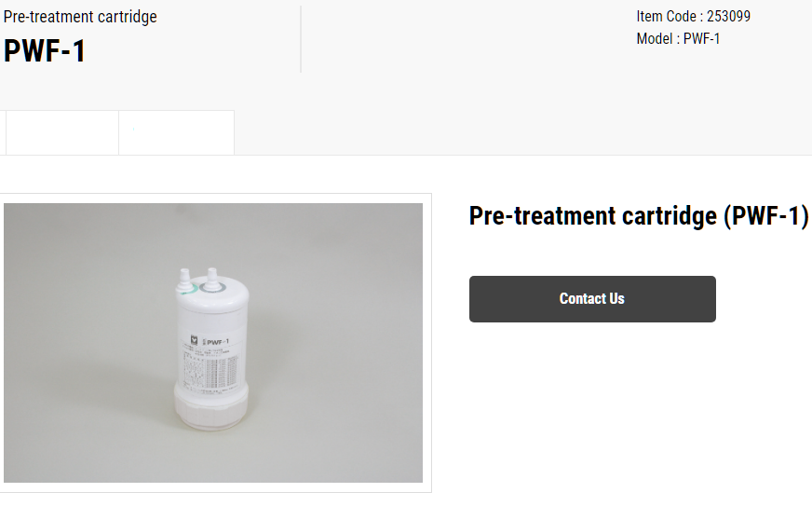
Task: Click the Pre-treatment cartridge (PWF-1) heading
Action: 639,215
